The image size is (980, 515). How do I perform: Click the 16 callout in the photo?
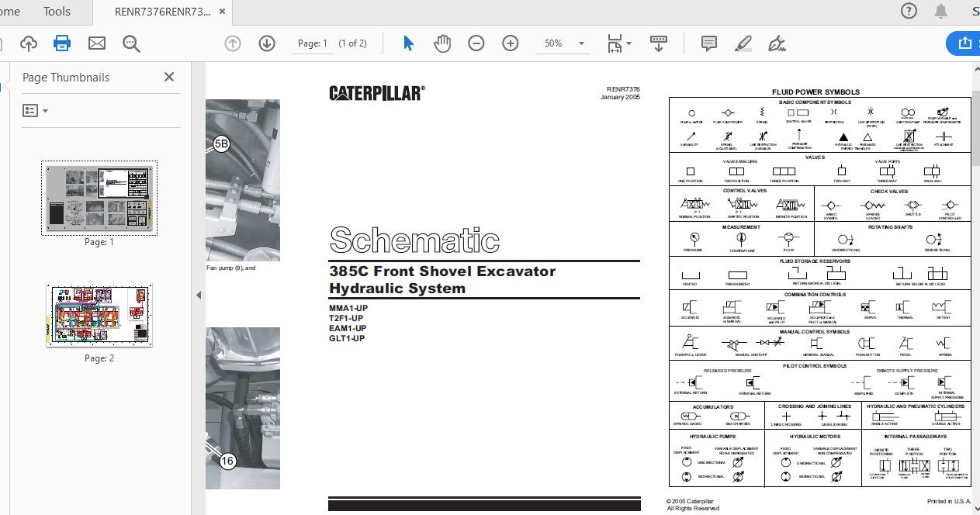click(x=227, y=461)
